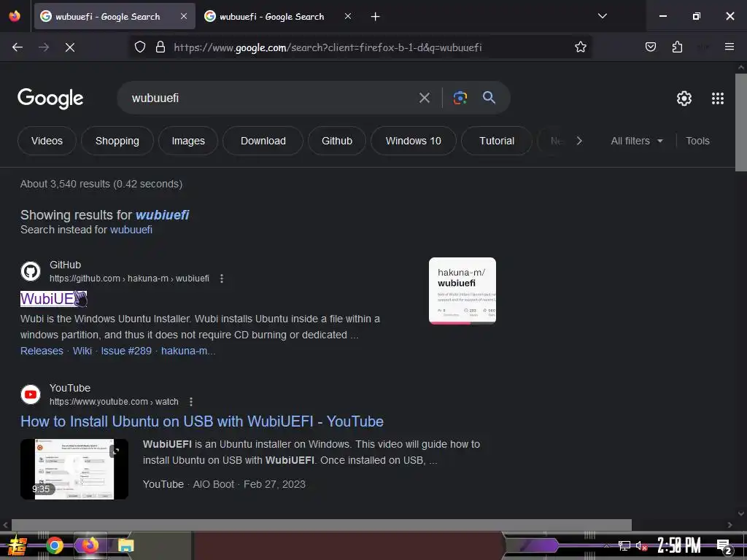Click the hakuna-m/wubiuefi thumbnail
The height and width of the screenshot is (560, 747).
point(462,290)
